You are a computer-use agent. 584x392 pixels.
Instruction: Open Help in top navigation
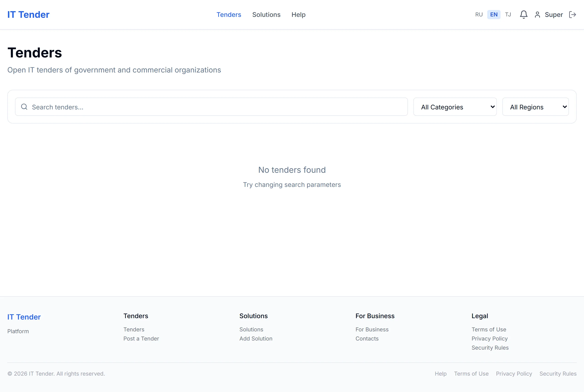click(299, 15)
